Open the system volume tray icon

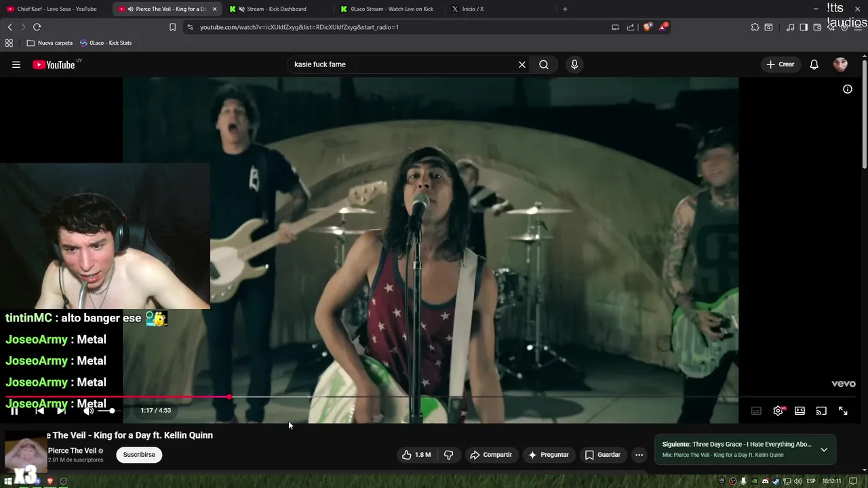point(797,481)
